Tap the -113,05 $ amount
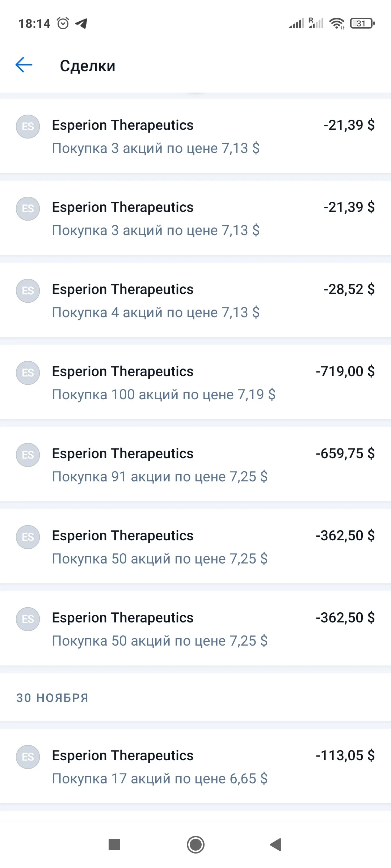The image size is (391, 868). (345, 756)
